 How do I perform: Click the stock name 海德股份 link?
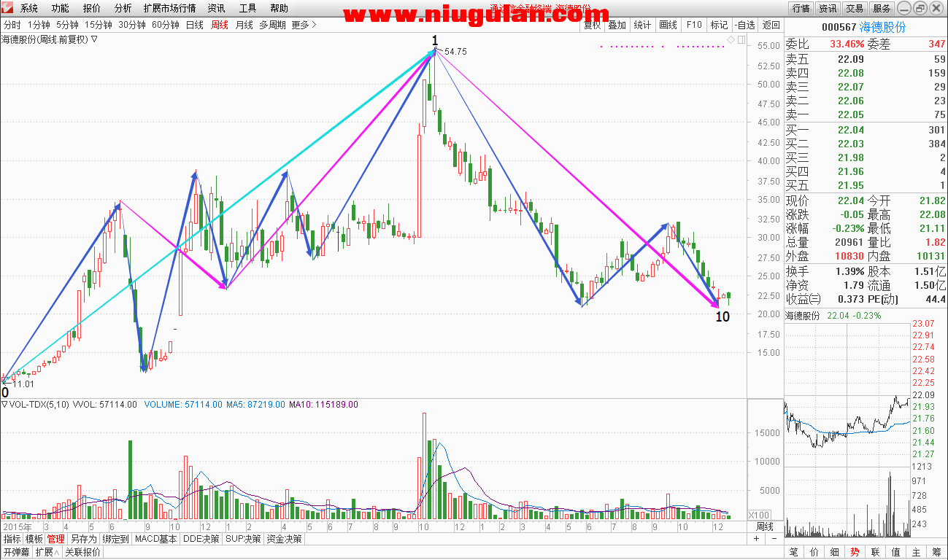tap(882, 27)
